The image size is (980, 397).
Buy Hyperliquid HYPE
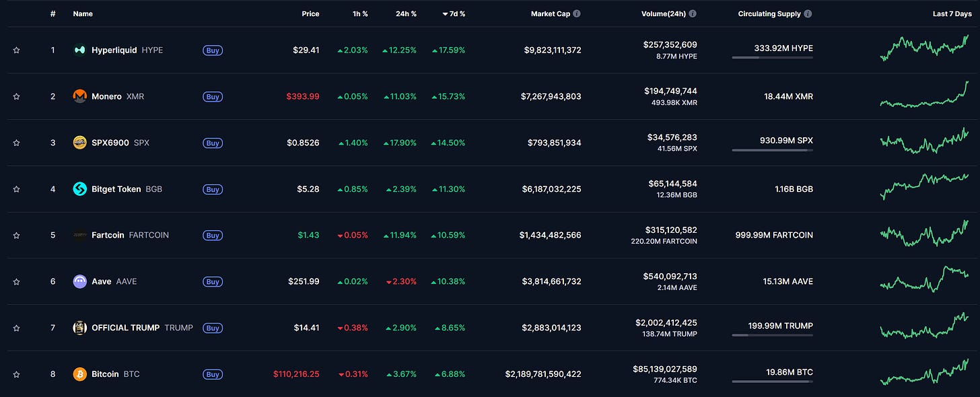click(x=213, y=50)
